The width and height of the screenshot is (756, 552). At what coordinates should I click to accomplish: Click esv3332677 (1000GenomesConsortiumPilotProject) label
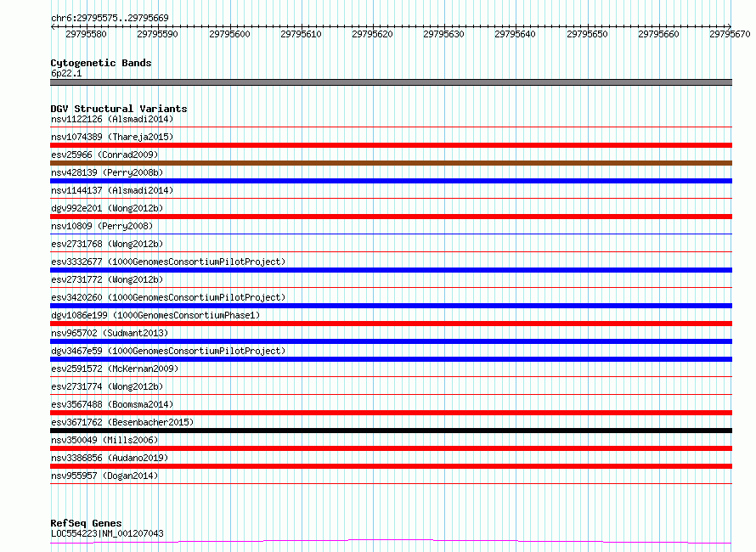(168, 262)
